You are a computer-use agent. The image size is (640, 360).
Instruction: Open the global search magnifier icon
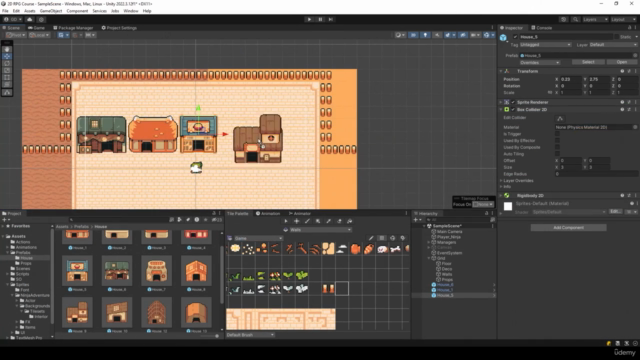click(575, 19)
